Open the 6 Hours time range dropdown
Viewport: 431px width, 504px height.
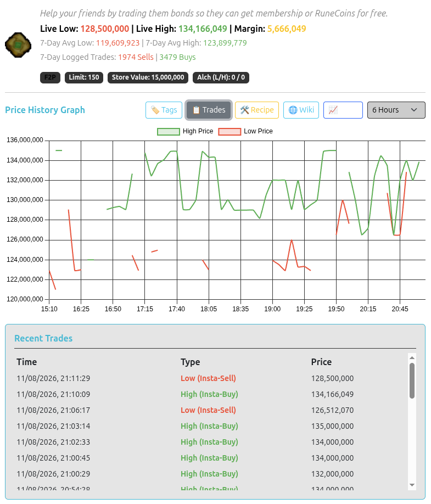[396, 110]
